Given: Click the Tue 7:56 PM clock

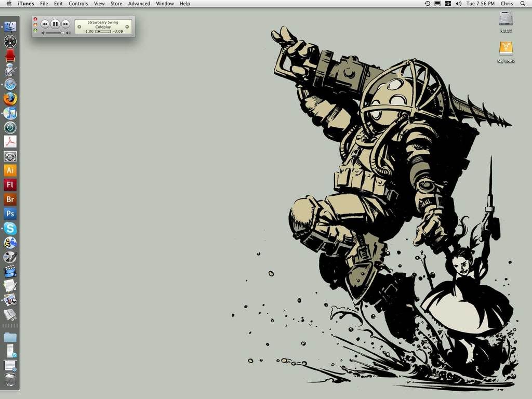Looking at the screenshot, I should click(481, 4).
